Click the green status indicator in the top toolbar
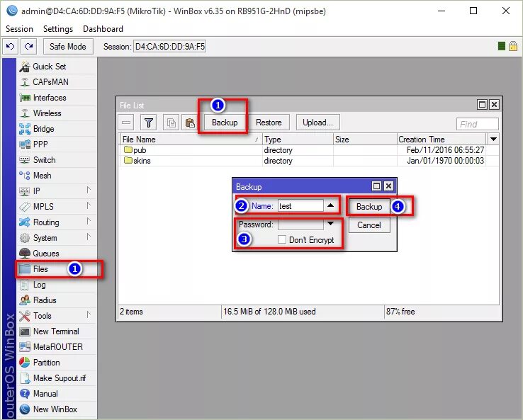Image resolution: width=523 pixels, height=420 pixels. pyautogui.click(x=501, y=46)
